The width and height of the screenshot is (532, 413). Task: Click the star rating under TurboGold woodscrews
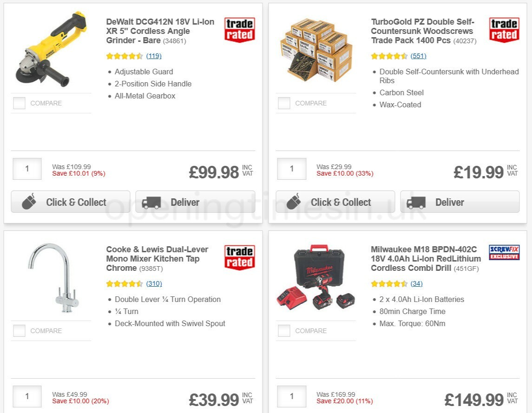point(390,56)
